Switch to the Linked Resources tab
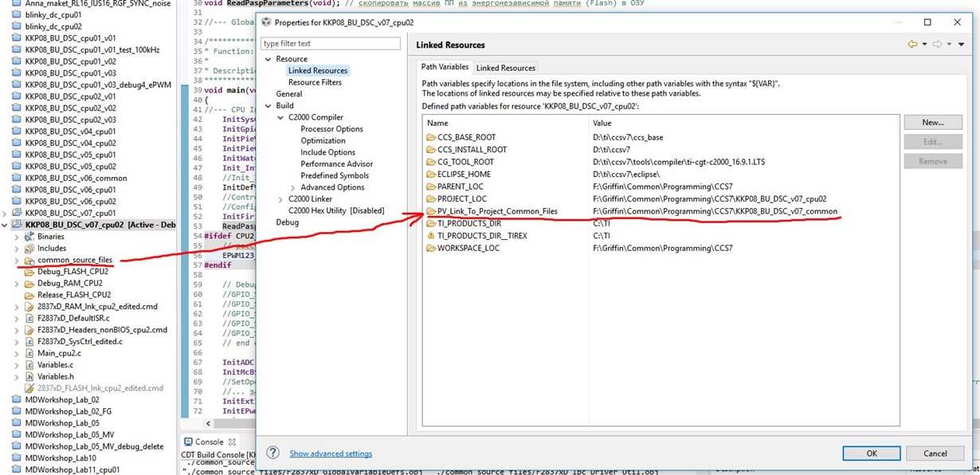 click(505, 68)
